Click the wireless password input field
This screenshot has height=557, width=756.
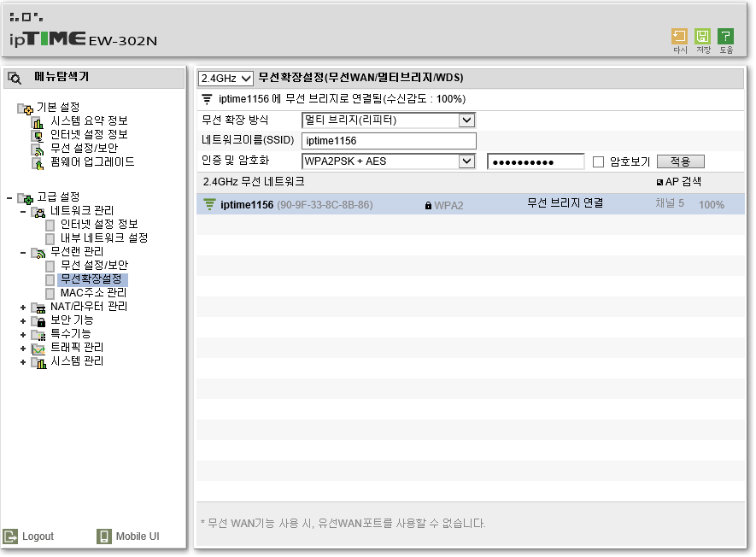tap(536, 162)
